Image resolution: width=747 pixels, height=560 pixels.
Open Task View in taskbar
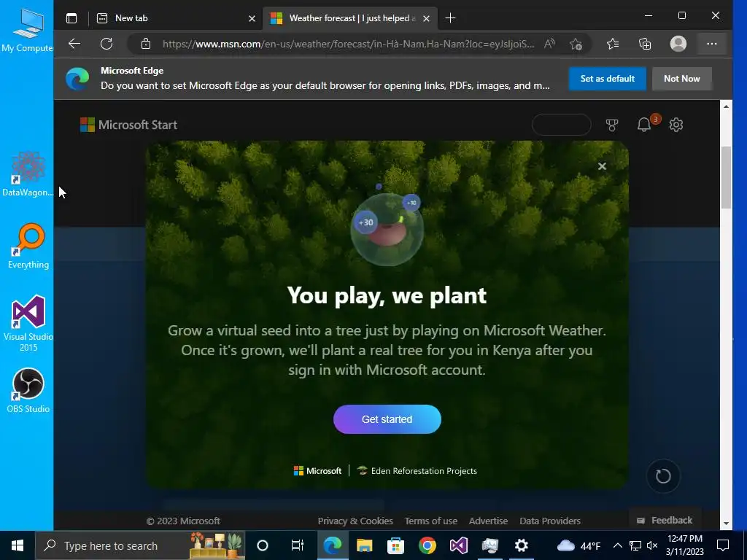[x=298, y=545]
